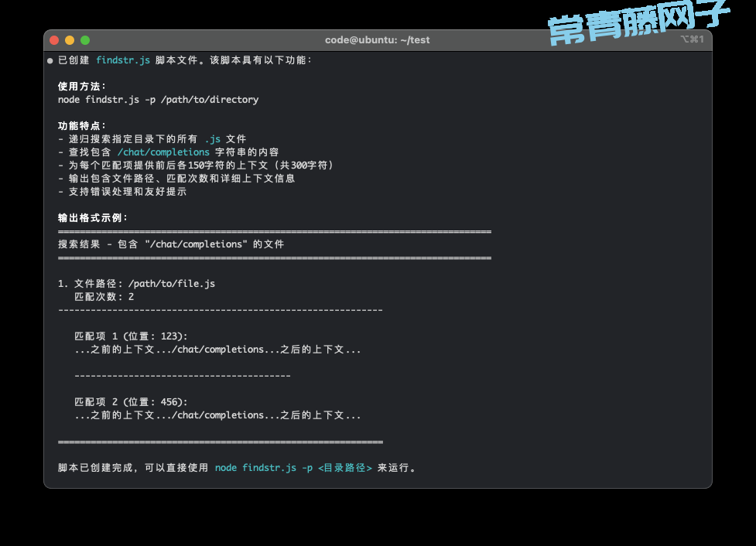Click the cyan findstr.js filename in first line
The height and width of the screenshot is (546, 756).
click(x=123, y=60)
